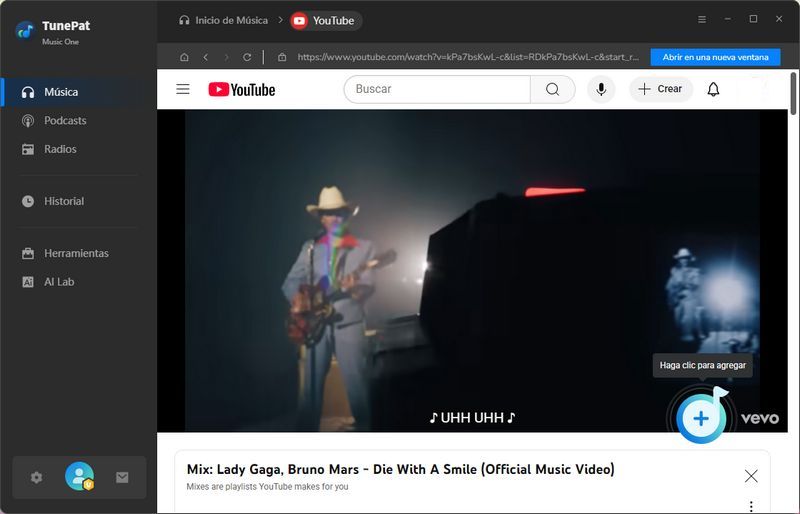Focus the Buscar search field

(x=438, y=89)
